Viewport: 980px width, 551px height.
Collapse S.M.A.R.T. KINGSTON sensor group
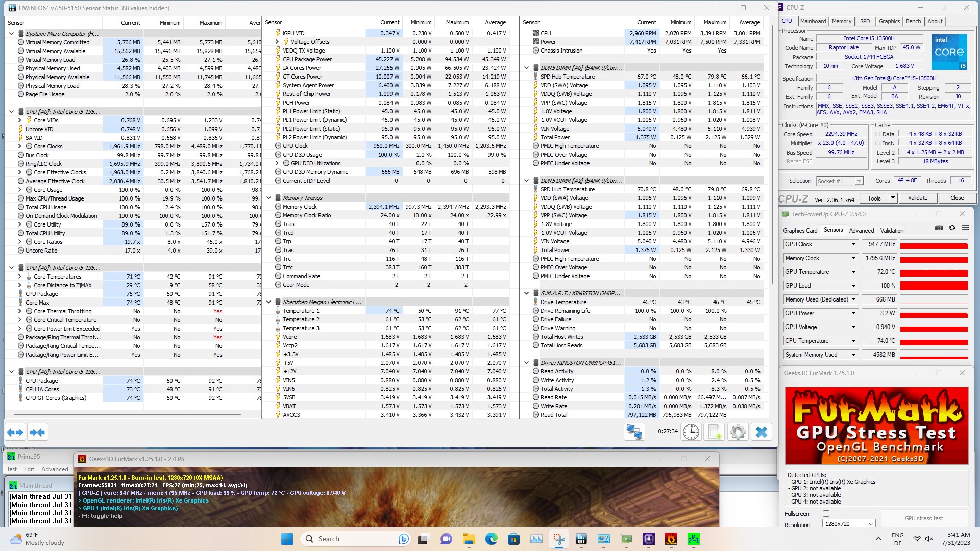coord(526,293)
